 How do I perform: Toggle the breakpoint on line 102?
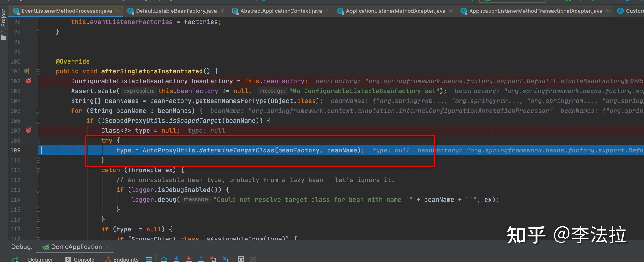pyautogui.click(x=28, y=81)
